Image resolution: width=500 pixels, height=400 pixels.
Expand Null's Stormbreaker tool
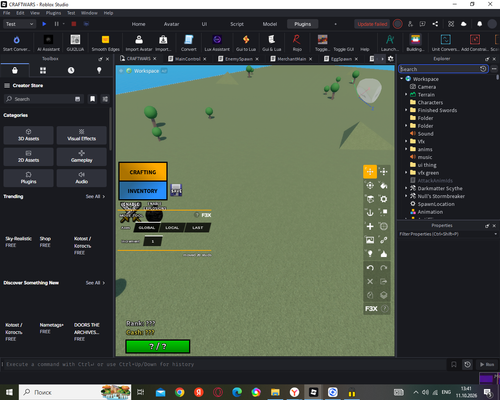pyautogui.click(x=406, y=196)
